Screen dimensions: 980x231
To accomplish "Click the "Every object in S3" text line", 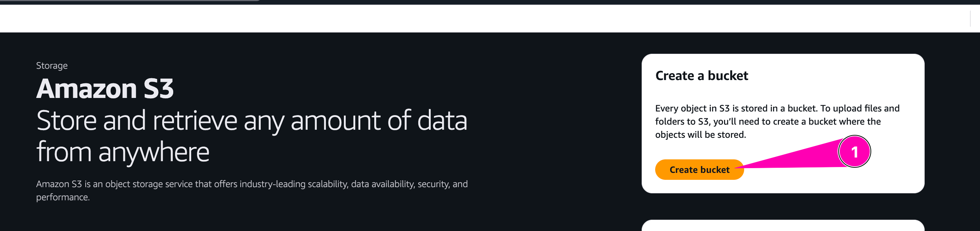I will pyautogui.click(x=777, y=108).
